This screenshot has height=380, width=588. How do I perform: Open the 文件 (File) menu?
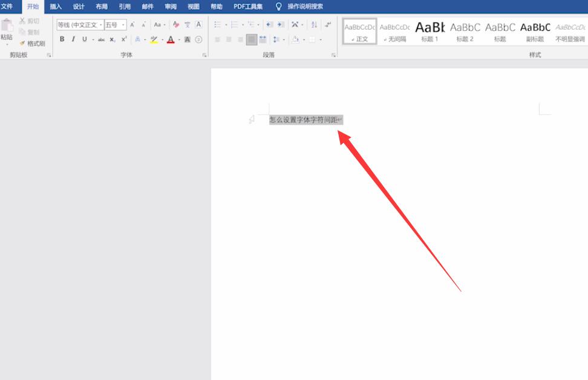click(x=7, y=7)
